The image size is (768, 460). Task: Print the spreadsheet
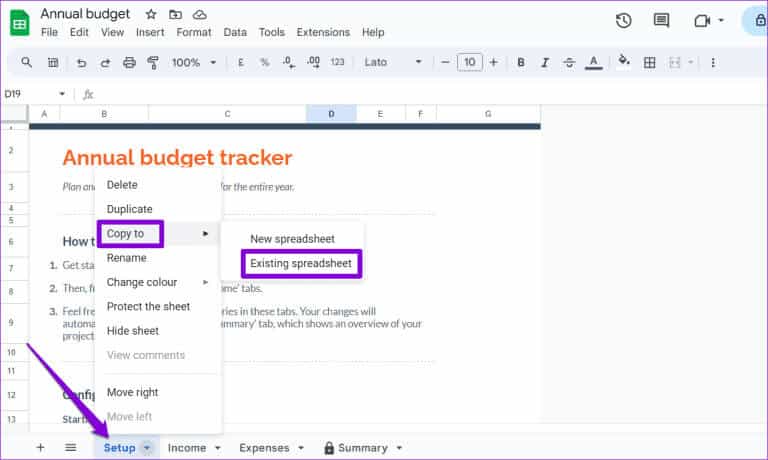(x=129, y=63)
